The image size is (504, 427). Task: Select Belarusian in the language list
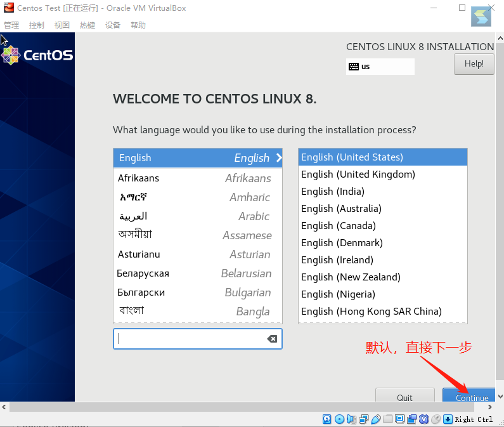click(198, 273)
